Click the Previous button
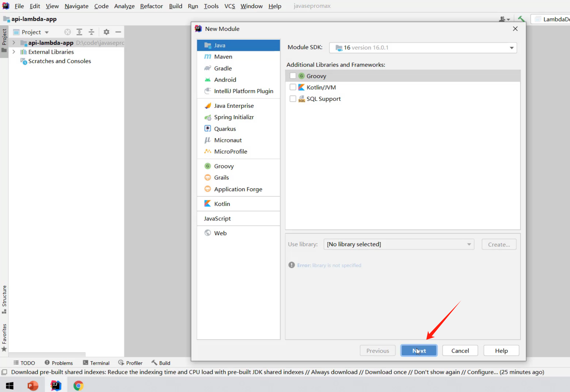570x392 pixels. click(378, 350)
